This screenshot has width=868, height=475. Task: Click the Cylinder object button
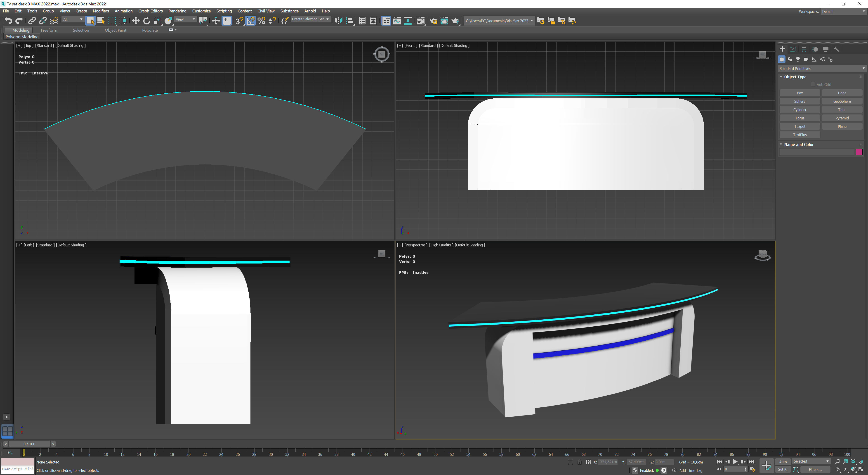[x=799, y=110]
